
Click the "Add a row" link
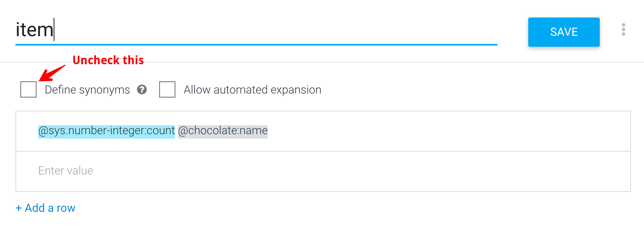[x=50, y=208]
